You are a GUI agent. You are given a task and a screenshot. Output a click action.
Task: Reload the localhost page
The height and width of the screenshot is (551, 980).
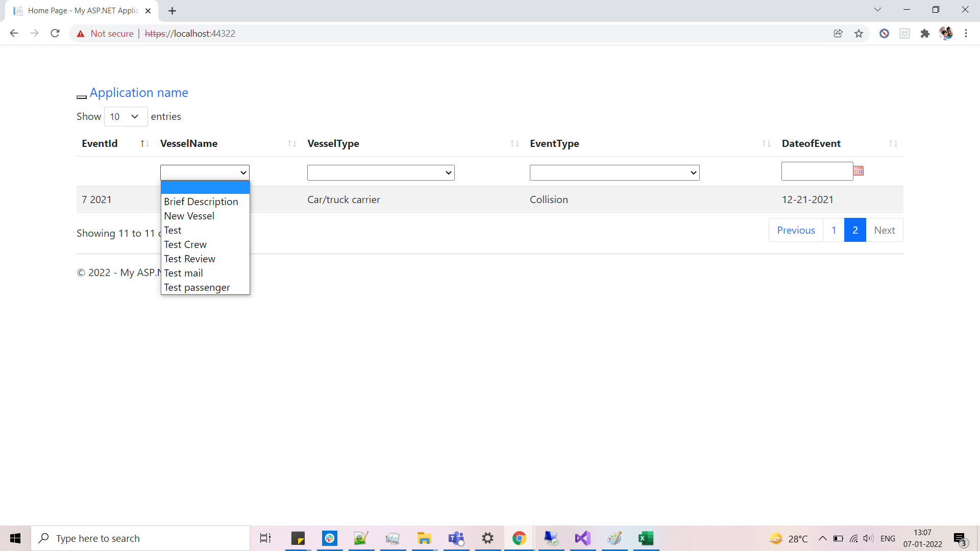pos(55,33)
